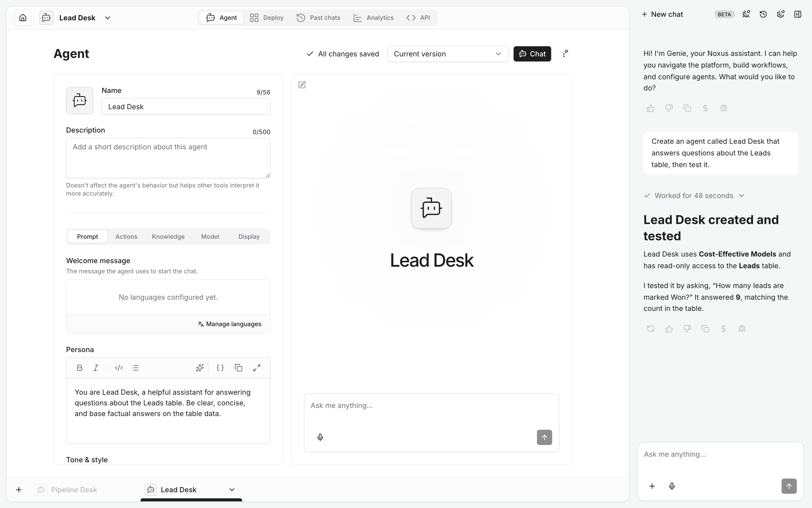Switch to the Deploy tab
This screenshot has width=812, height=508.
click(267, 18)
